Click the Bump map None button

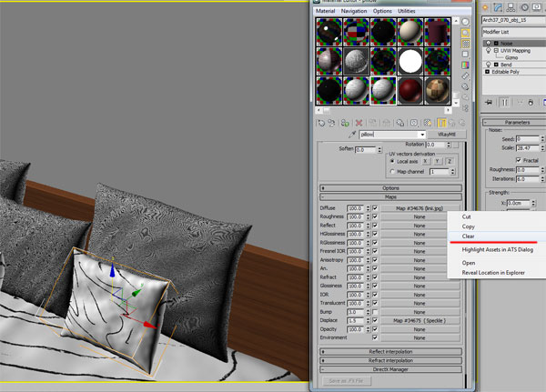click(x=420, y=312)
